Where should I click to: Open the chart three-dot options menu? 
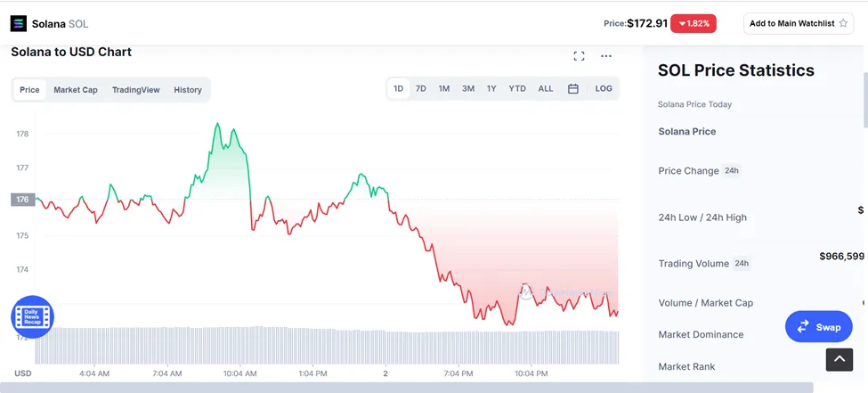coord(606,56)
